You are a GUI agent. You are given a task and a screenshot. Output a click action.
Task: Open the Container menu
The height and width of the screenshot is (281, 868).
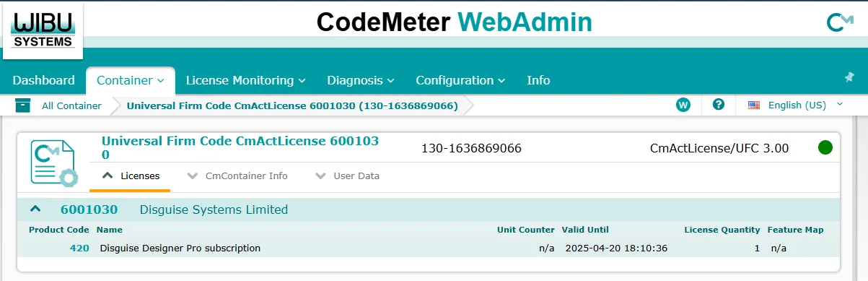131,80
